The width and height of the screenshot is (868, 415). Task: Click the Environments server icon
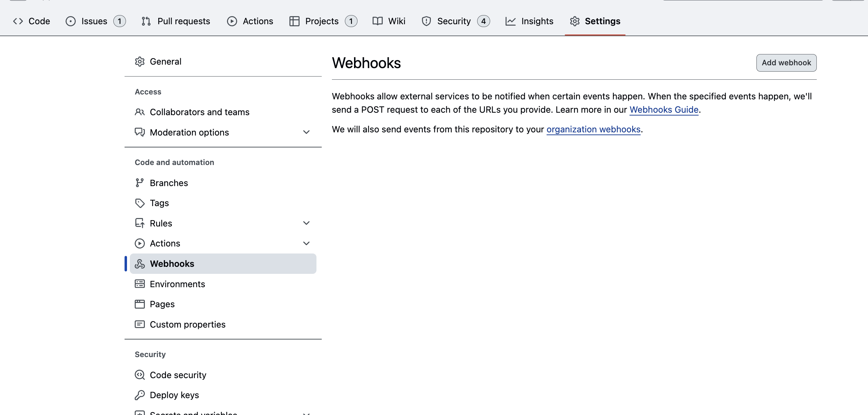(x=140, y=284)
